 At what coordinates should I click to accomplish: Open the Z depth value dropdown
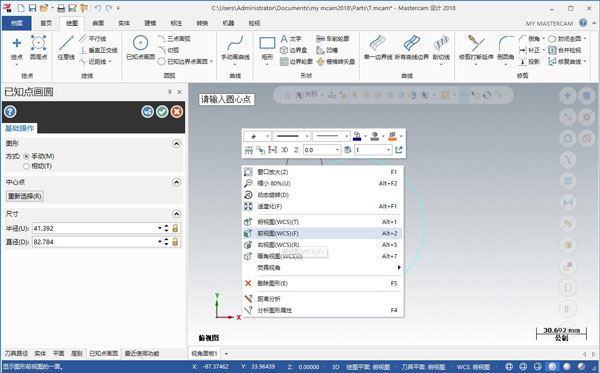(337, 150)
